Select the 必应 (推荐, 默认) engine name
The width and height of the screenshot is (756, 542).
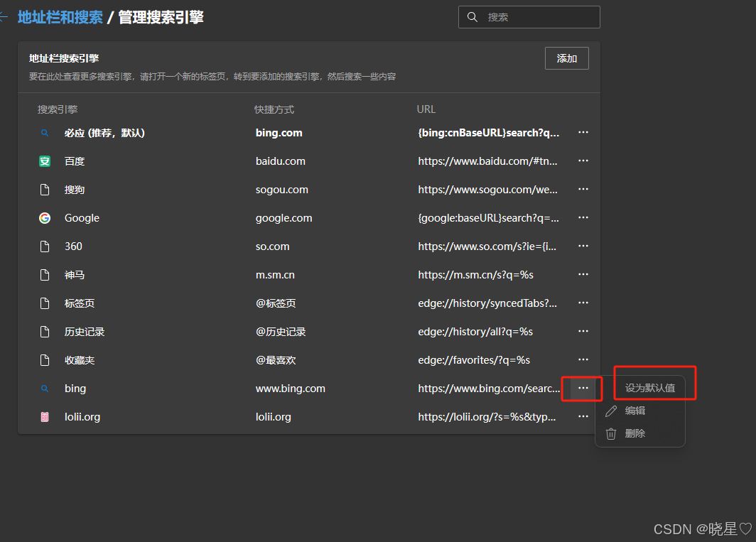pyautogui.click(x=104, y=133)
